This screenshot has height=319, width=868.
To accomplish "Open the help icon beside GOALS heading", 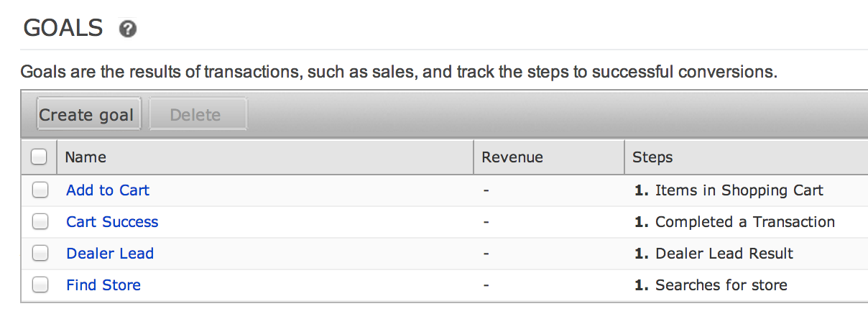I will point(128,29).
